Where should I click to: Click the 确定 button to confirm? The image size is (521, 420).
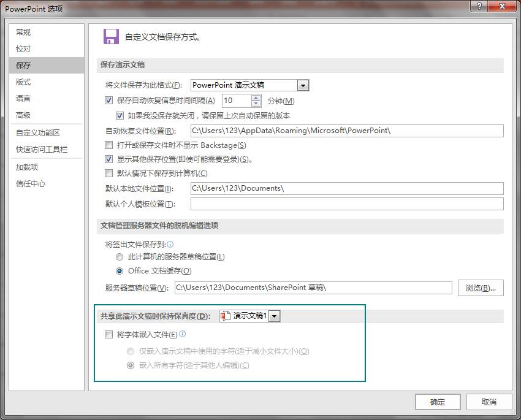point(438,402)
